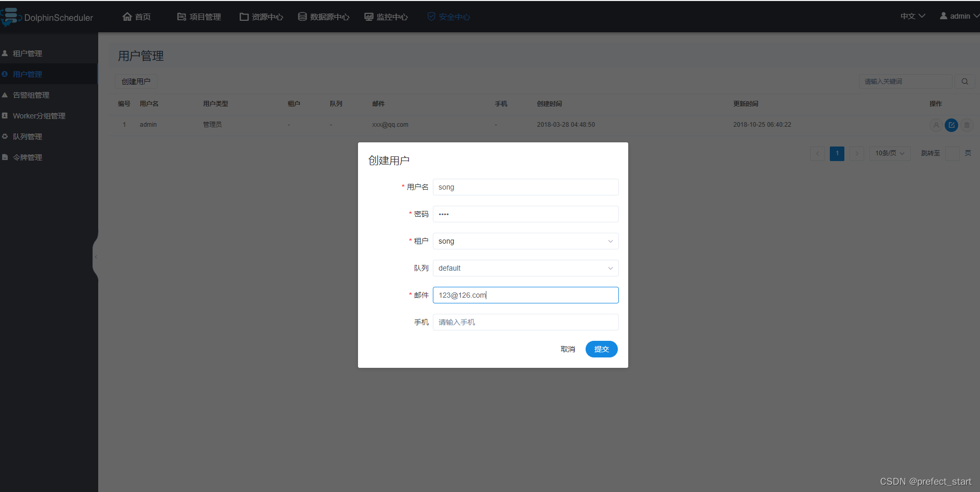The height and width of the screenshot is (492, 980).
Task: Click the 用户管理 sidebar icon
Action: (x=5, y=74)
